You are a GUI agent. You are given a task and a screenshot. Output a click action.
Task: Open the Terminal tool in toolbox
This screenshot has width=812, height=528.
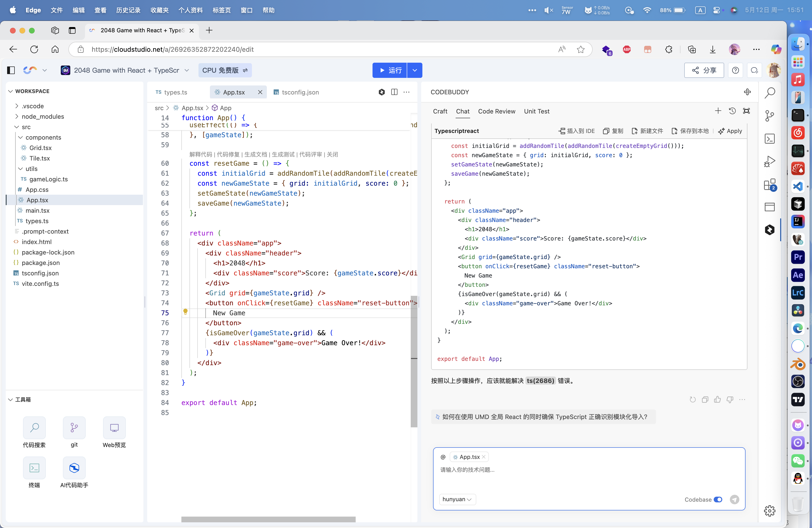tap(34, 468)
